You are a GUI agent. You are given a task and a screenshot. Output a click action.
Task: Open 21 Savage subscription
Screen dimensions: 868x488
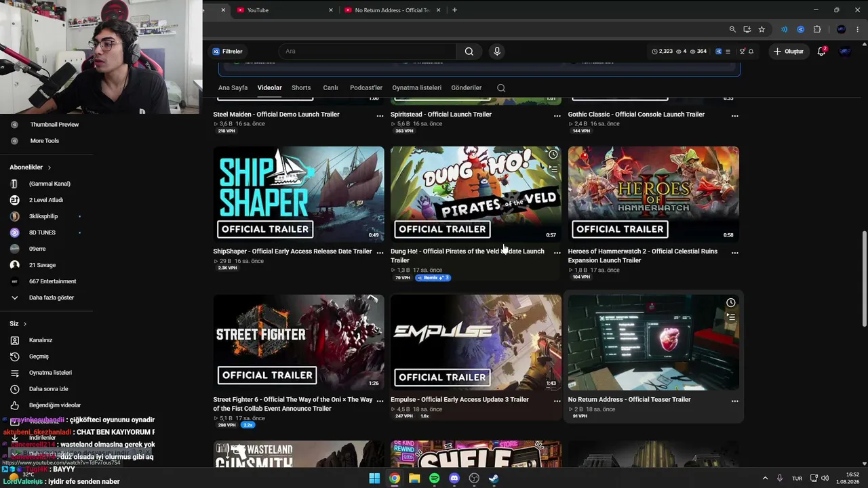click(x=42, y=265)
